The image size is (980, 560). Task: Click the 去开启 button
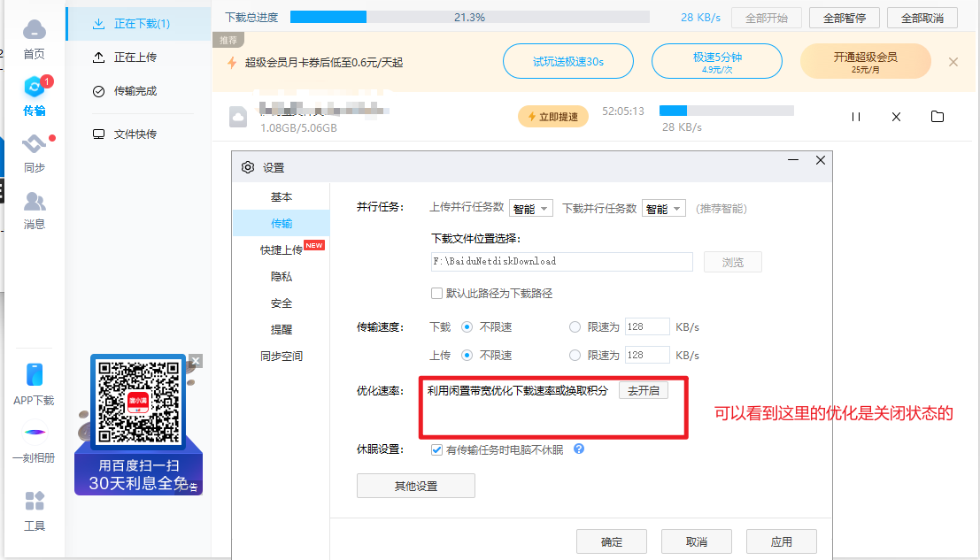pos(644,391)
